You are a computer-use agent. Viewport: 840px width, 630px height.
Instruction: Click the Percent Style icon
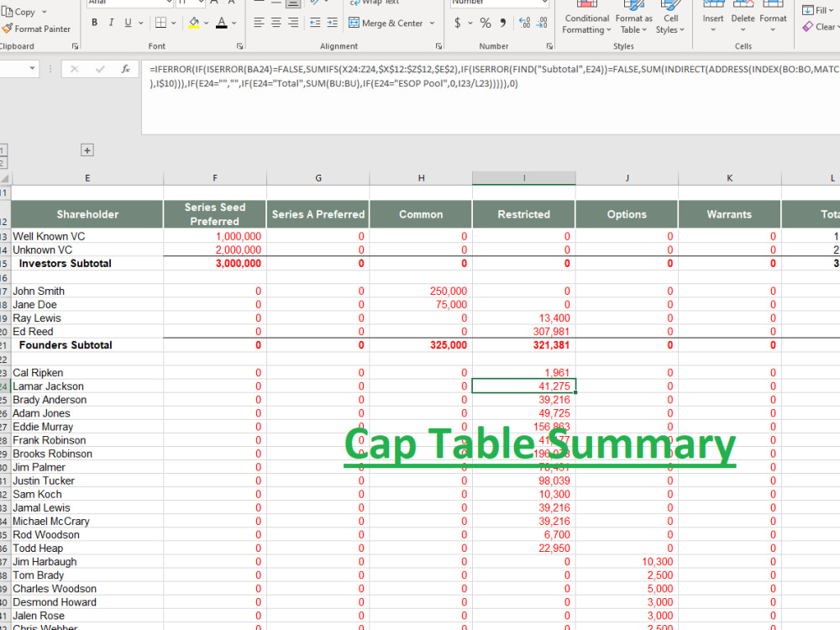coord(485,24)
